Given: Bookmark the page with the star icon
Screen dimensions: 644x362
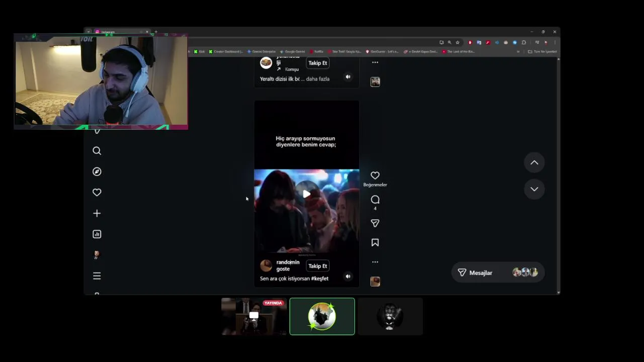Looking at the screenshot, I should pos(457,42).
